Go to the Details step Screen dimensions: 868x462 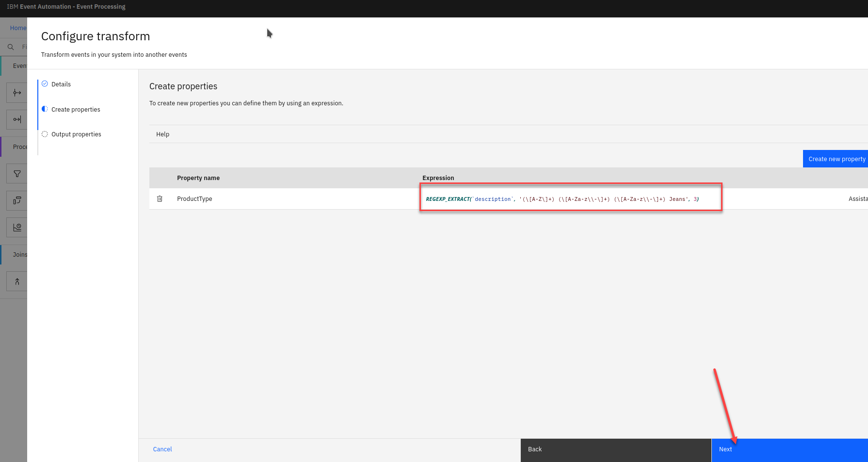click(x=61, y=84)
